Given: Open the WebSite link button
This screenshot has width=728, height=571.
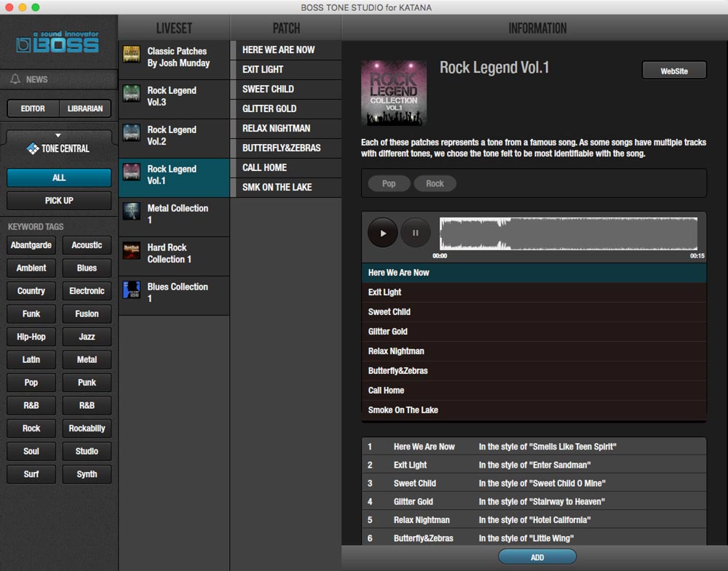Looking at the screenshot, I should (x=674, y=71).
